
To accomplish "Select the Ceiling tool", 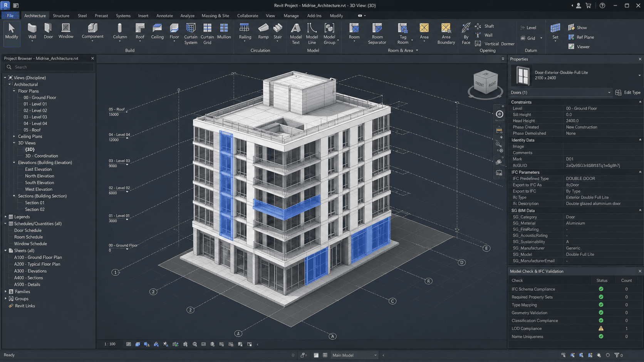I will (x=157, y=31).
